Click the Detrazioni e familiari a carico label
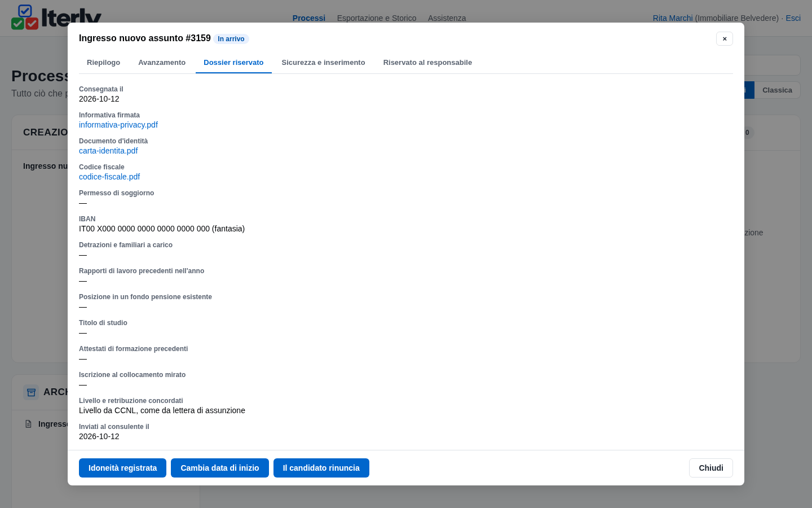This screenshot has width=812, height=508. 126,245
